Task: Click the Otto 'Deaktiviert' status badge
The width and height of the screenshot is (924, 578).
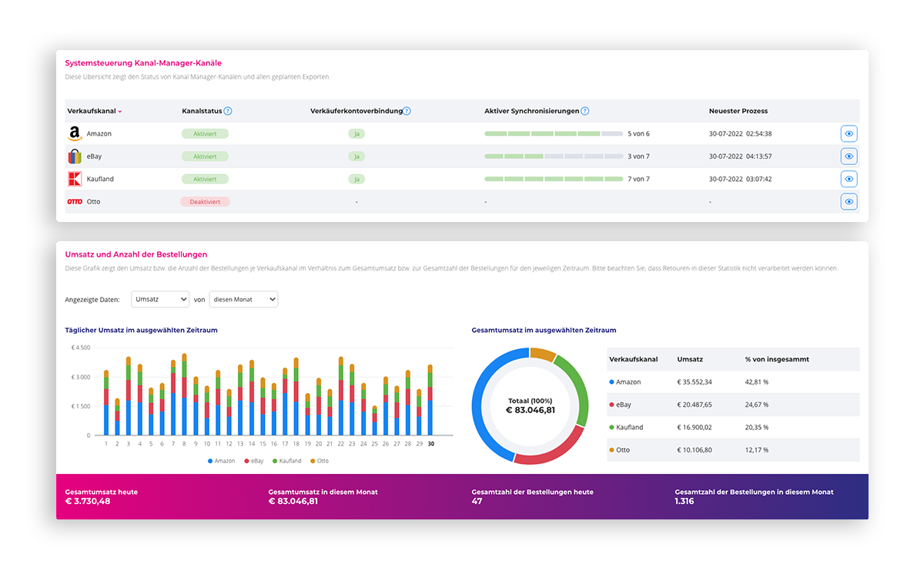Action: [x=205, y=202]
